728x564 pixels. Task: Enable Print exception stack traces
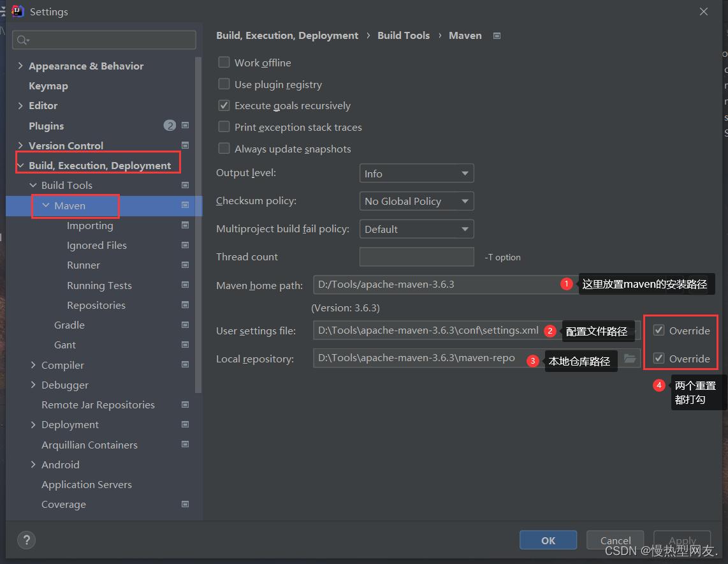click(x=224, y=127)
